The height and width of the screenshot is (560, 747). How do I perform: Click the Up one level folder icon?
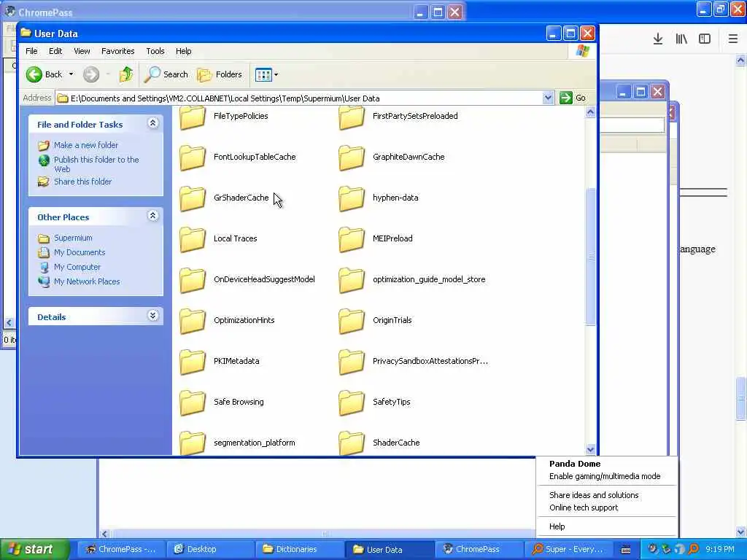click(x=126, y=74)
